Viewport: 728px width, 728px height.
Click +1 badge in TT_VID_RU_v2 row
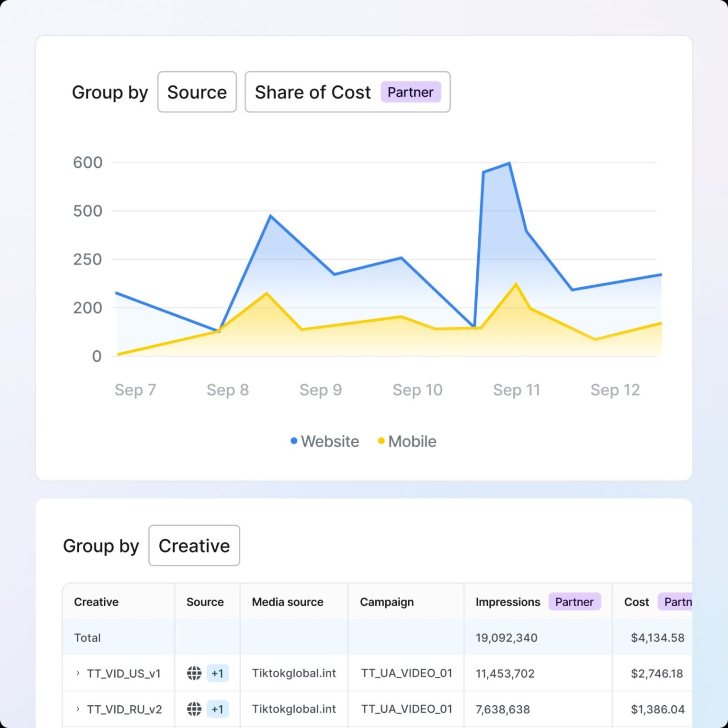(218, 709)
